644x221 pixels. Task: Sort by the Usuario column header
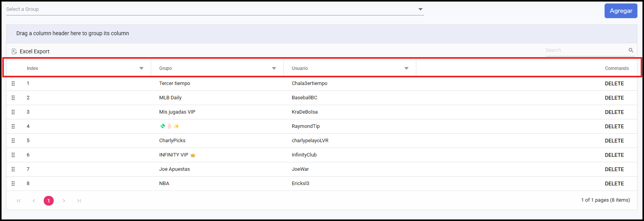point(300,68)
